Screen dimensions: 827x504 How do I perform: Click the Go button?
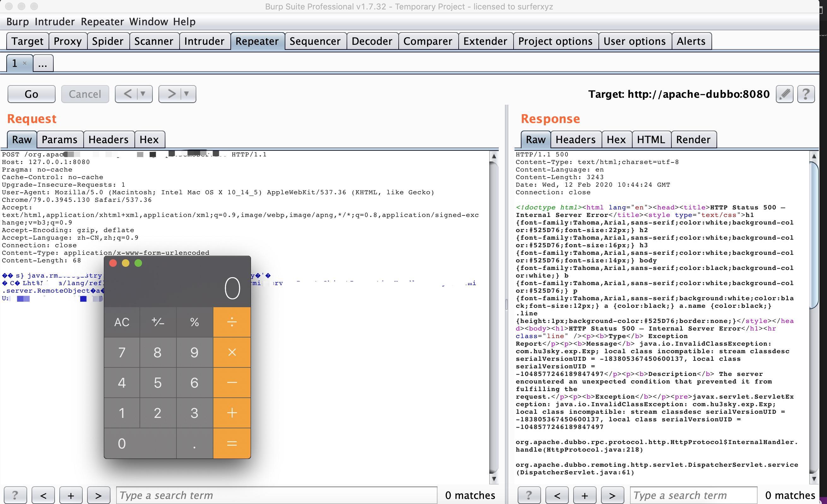(31, 94)
